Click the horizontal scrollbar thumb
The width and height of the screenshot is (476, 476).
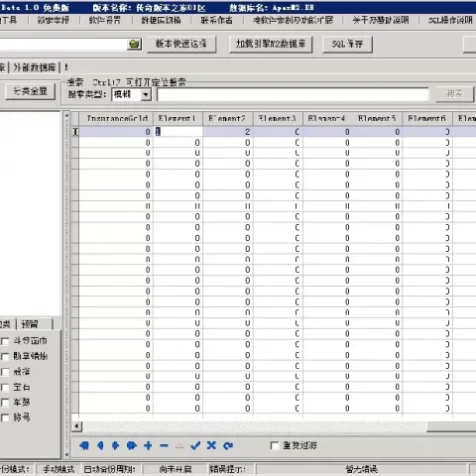tap(451, 426)
